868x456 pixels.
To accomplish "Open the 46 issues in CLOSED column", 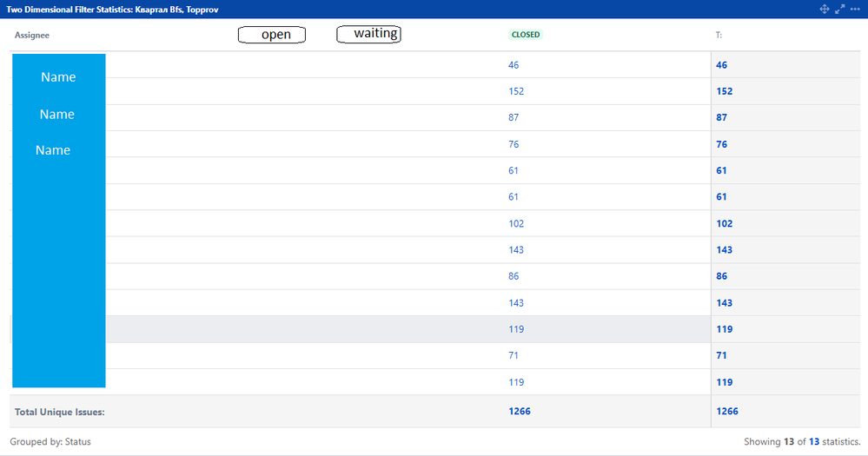I will pyautogui.click(x=514, y=65).
